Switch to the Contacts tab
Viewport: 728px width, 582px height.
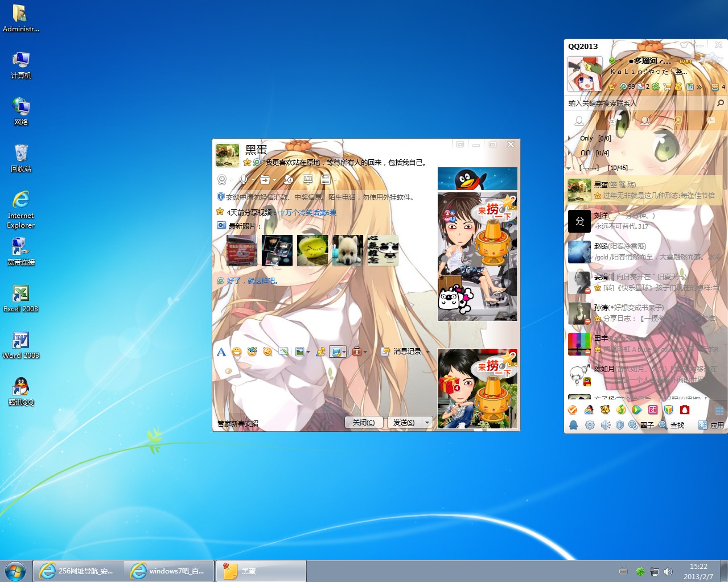point(579,121)
